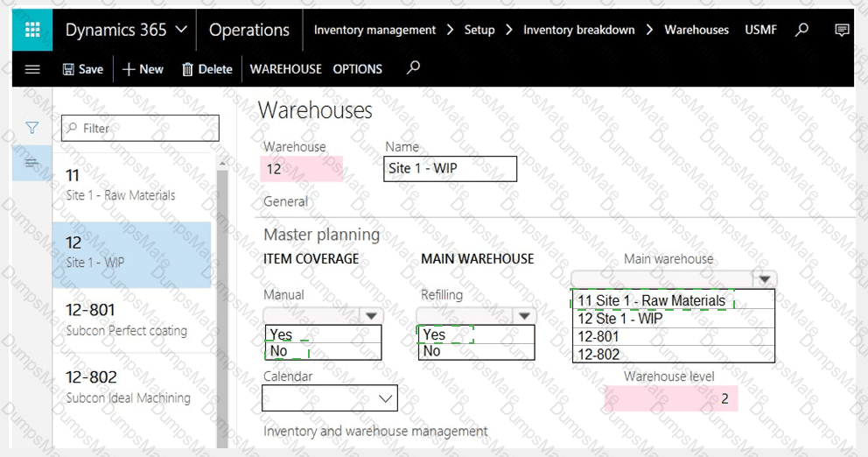Viewport: 868px width, 457px height.
Task: Click the search icon in the action bar
Action: click(x=414, y=67)
